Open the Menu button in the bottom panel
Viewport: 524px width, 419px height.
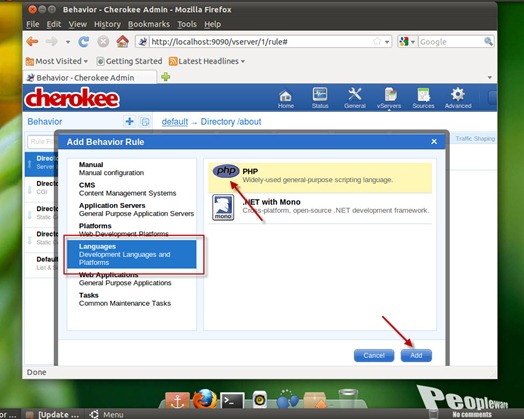click(x=107, y=415)
